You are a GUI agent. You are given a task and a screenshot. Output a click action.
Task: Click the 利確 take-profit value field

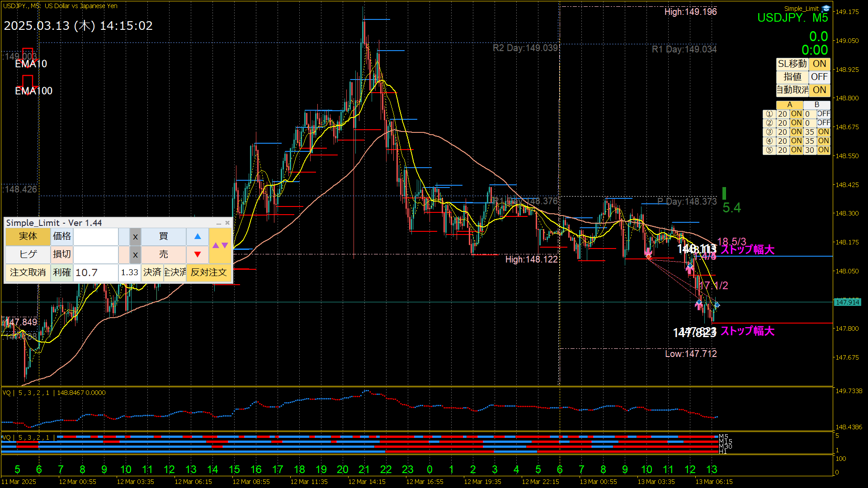coord(95,272)
